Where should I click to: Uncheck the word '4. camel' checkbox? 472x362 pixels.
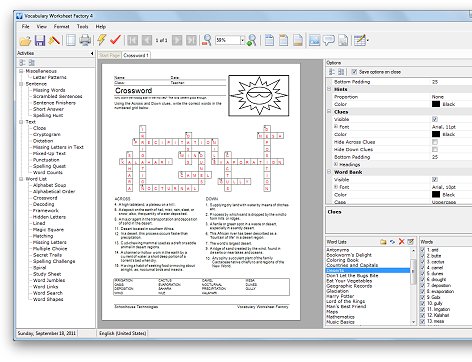(x=422, y=268)
